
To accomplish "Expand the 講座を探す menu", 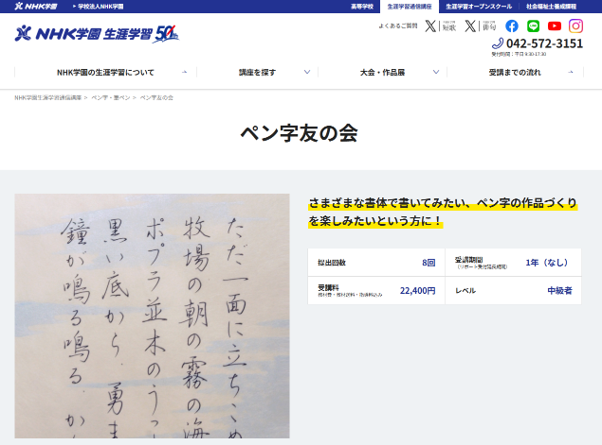I will click(257, 73).
